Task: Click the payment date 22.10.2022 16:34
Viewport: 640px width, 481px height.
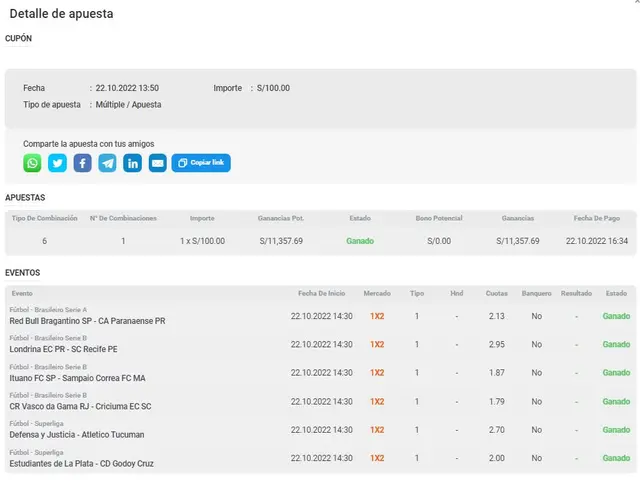Action: tap(597, 241)
